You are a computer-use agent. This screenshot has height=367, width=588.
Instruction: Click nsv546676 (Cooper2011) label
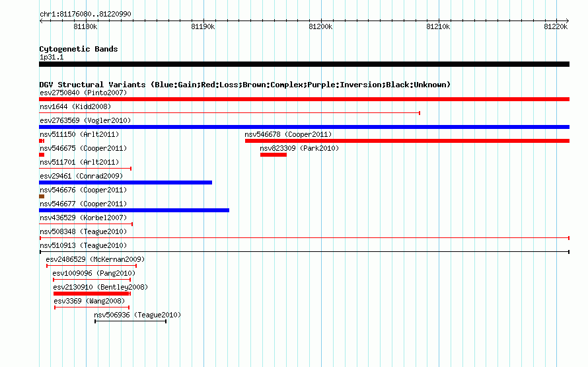point(83,190)
